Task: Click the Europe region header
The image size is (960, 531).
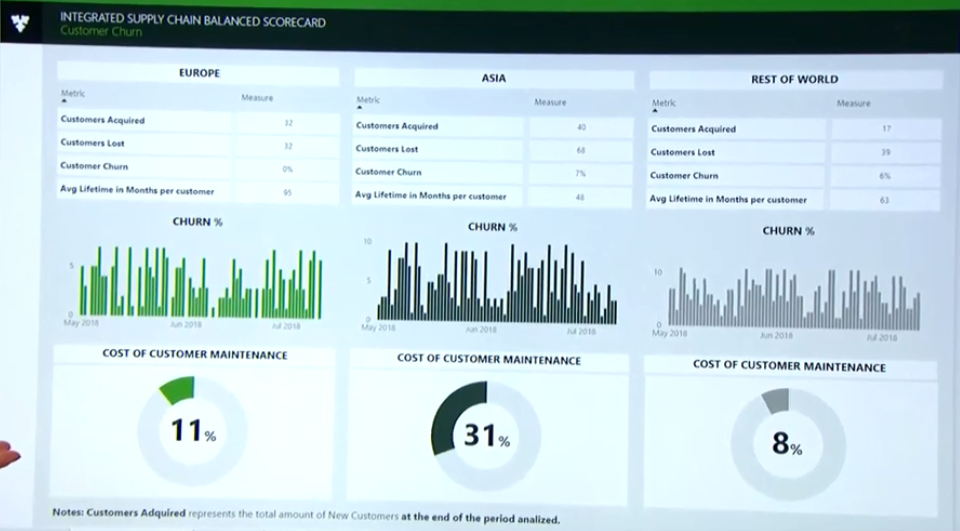Action: [x=199, y=73]
